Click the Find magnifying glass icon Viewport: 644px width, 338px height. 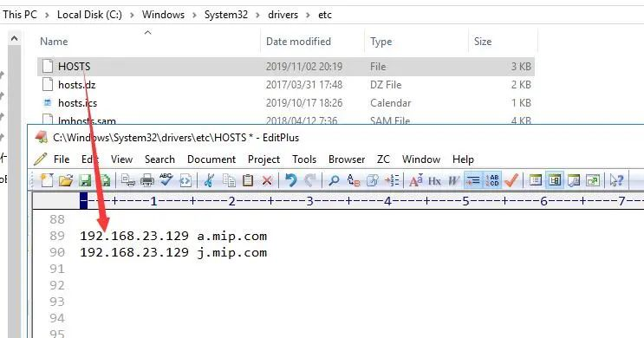pos(334,180)
